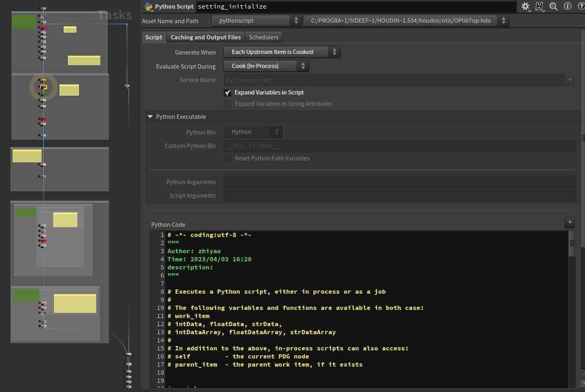Viewport: 585px width, 392px height.
Task: Enable Reset Python Path Variables checkbox
Action: pos(227,159)
